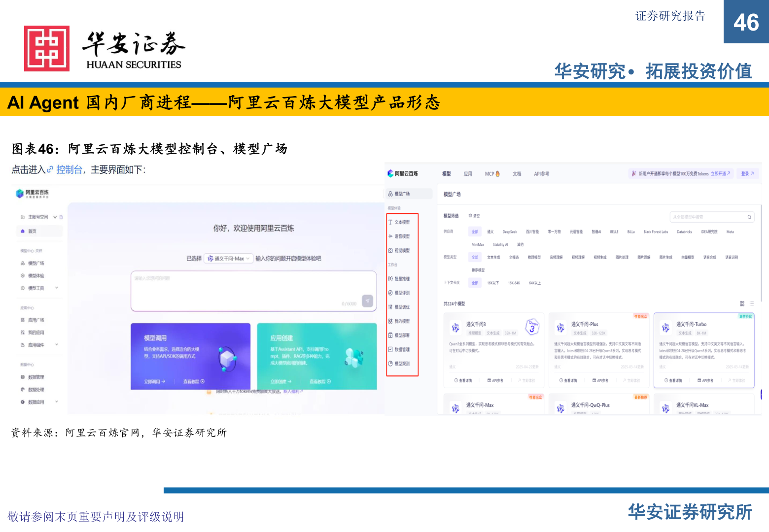Switch to list view icon above model cards

tap(752, 303)
